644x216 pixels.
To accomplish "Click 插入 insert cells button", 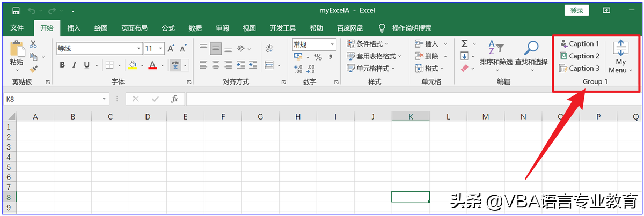I will coord(428,44).
